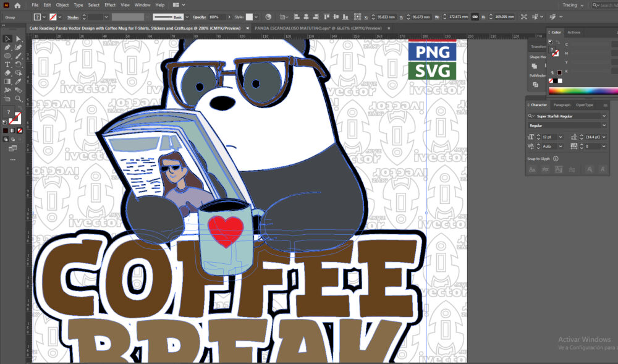Image resolution: width=618 pixels, height=364 pixels.
Task: Switch to PANDA ESCANDALOSO MATUTINO.eps tab
Action: pyautogui.click(x=318, y=28)
